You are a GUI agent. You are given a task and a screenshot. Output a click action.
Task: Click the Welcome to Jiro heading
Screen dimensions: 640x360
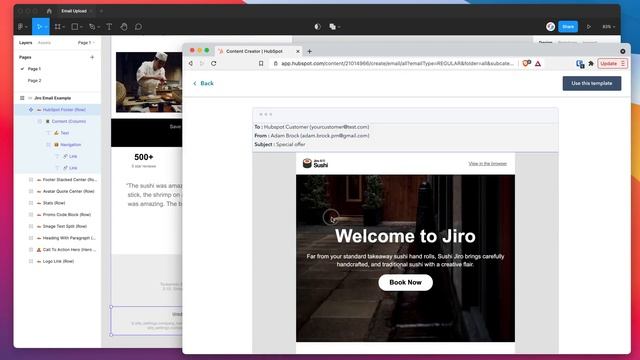coord(405,236)
